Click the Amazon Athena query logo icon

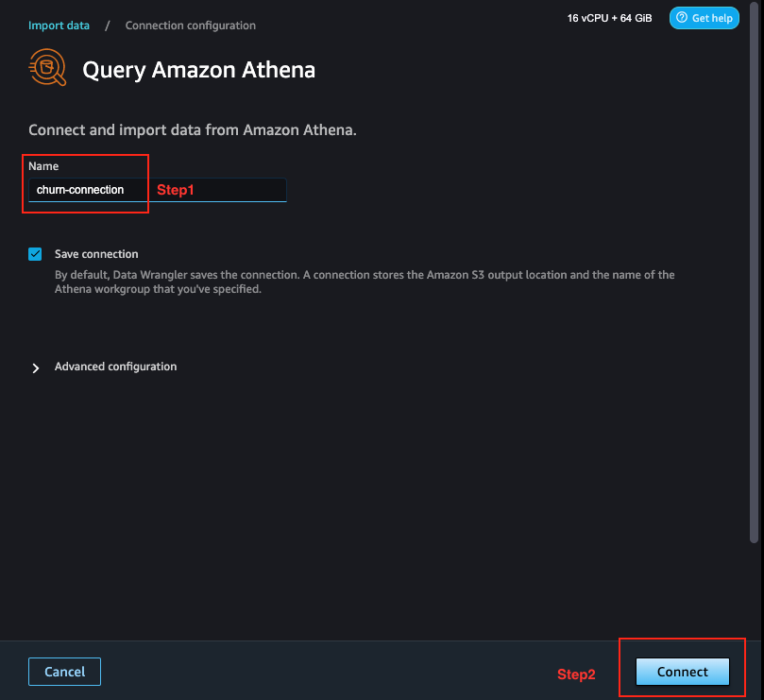[47, 67]
